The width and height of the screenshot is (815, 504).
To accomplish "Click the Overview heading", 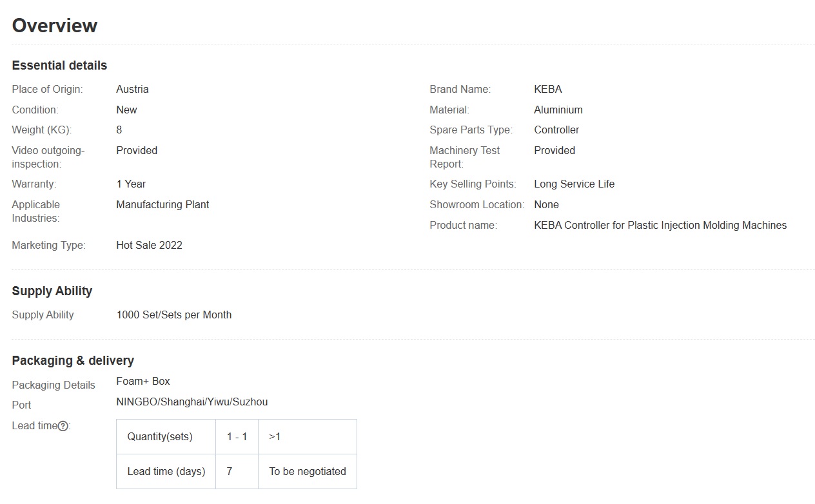I will tap(55, 26).
